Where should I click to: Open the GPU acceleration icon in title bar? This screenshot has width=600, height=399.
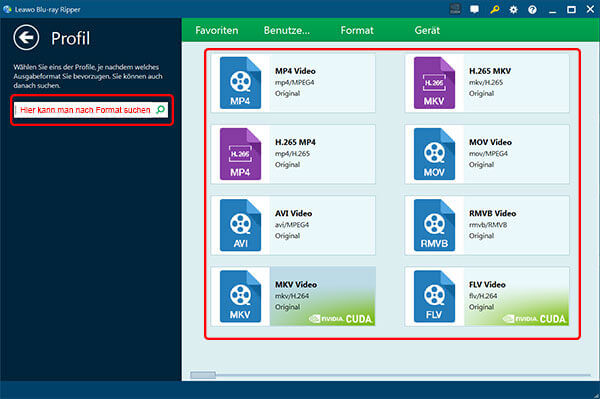[455, 9]
